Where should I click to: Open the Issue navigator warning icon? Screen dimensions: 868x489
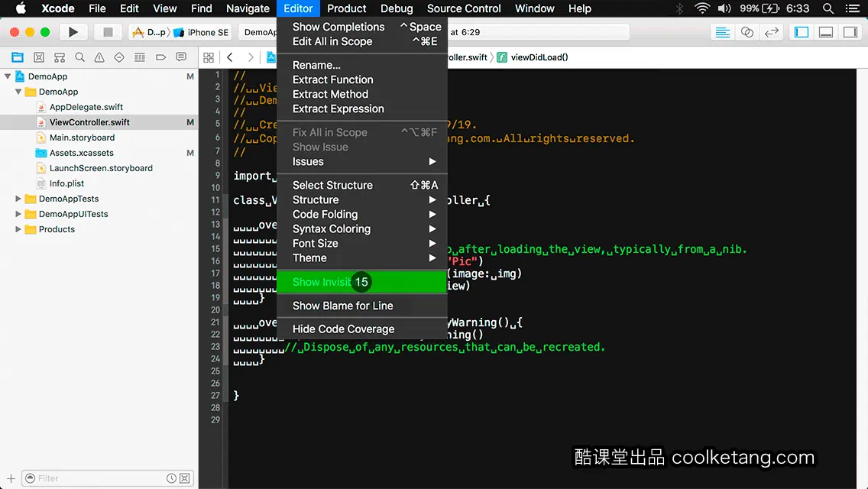click(x=99, y=57)
